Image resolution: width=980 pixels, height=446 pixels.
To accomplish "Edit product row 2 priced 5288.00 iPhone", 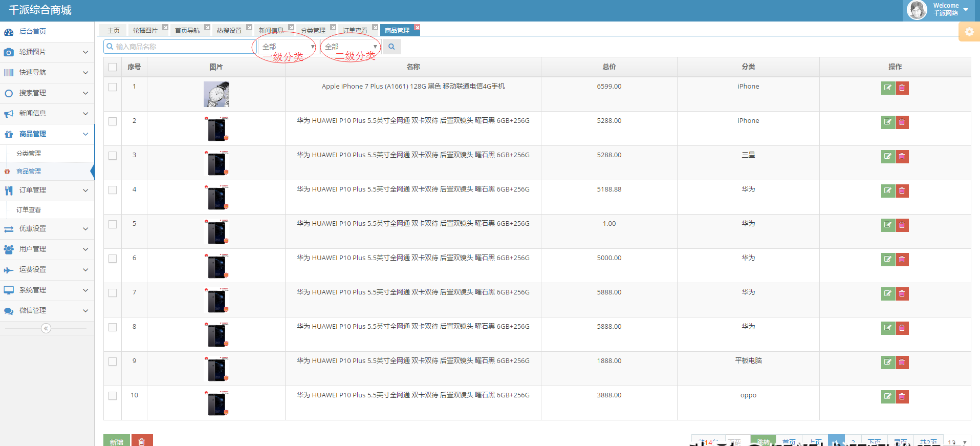I will pos(888,122).
